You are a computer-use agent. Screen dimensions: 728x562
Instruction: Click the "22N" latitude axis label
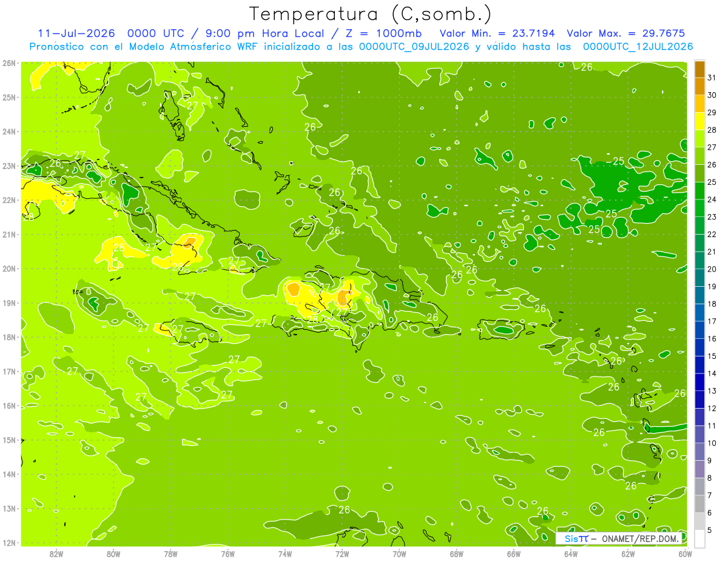tap(9, 200)
